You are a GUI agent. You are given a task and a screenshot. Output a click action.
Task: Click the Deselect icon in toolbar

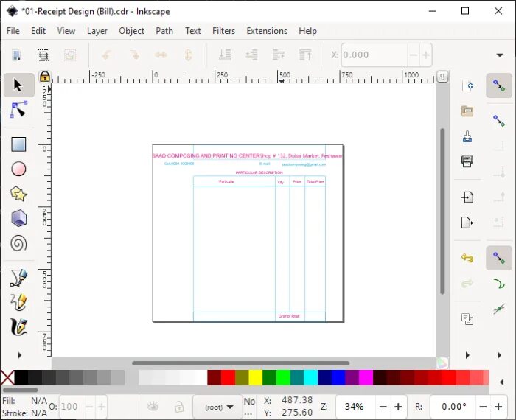click(70, 55)
